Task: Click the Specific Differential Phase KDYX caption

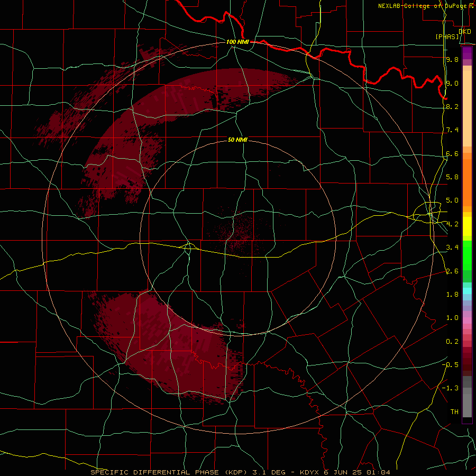Action: [x=240, y=472]
